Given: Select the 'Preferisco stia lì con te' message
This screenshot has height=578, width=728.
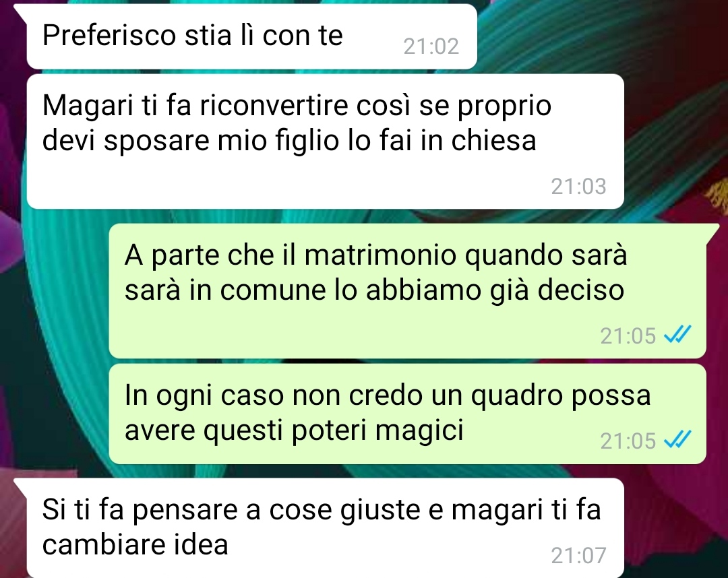Looking at the screenshot, I should [251, 36].
